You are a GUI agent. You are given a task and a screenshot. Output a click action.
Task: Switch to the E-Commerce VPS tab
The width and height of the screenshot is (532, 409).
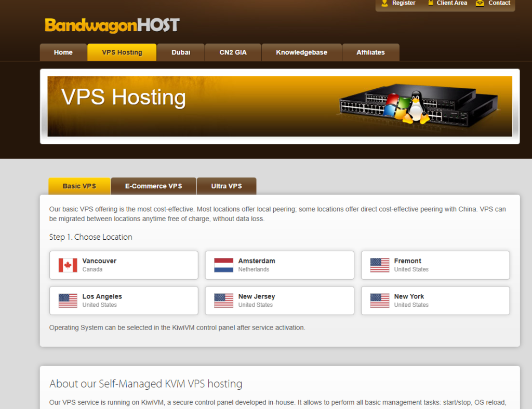[153, 186]
